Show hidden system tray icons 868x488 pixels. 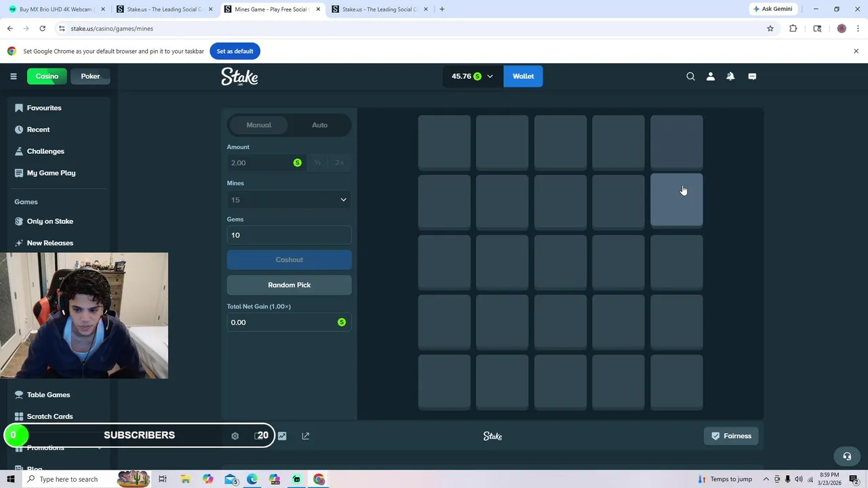click(x=766, y=479)
